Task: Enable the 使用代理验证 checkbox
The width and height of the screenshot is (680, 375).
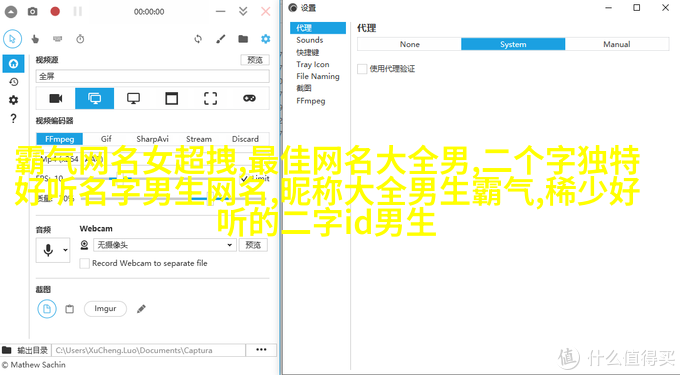Action: (x=362, y=69)
